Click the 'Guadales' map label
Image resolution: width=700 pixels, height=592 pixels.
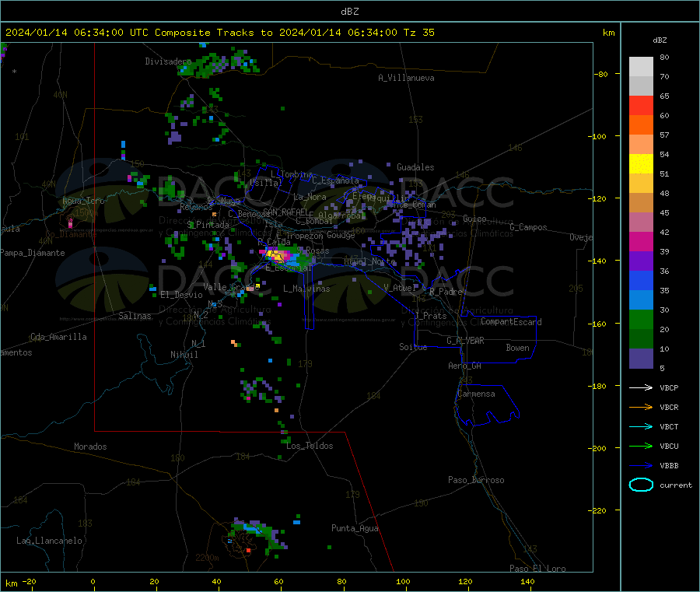(415, 167)
